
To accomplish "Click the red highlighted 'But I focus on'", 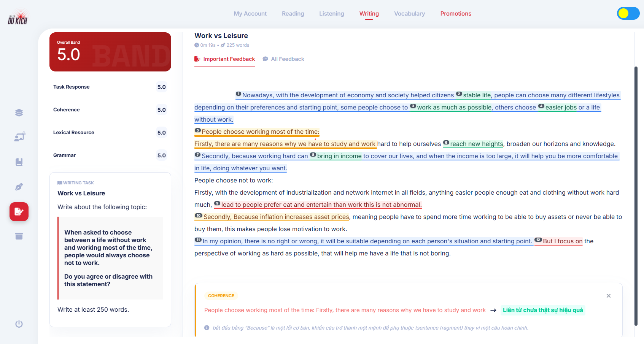I will tap(563, 241).
